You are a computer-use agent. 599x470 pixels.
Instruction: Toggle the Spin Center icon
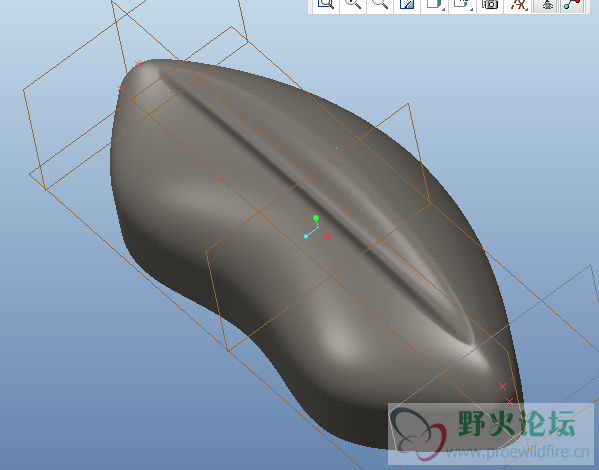[572, 5]
